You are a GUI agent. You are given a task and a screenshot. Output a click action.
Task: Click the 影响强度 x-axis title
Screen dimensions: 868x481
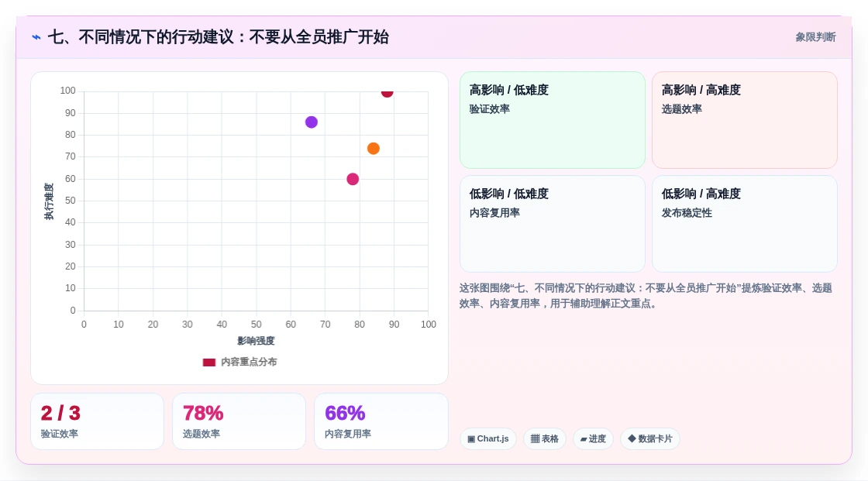point(256,341)
